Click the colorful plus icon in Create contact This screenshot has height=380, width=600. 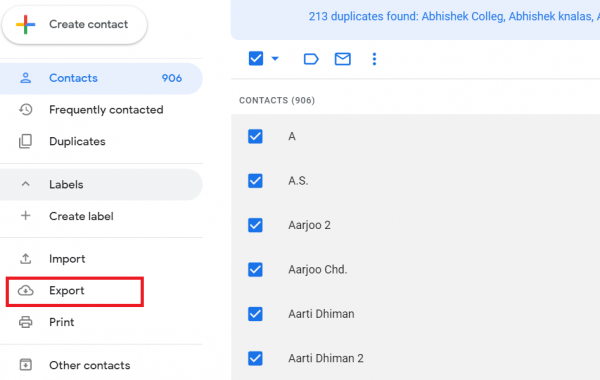click(25, 24)
